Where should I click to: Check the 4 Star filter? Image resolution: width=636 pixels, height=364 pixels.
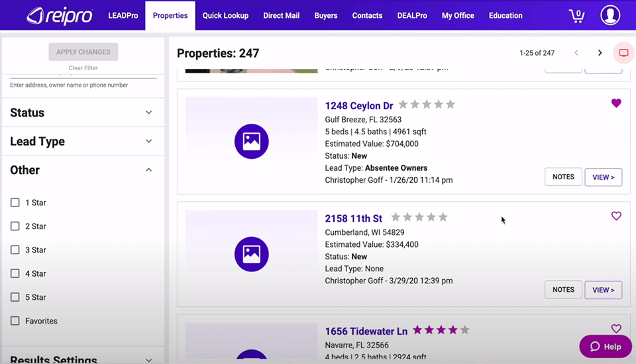tap(15, 273)
